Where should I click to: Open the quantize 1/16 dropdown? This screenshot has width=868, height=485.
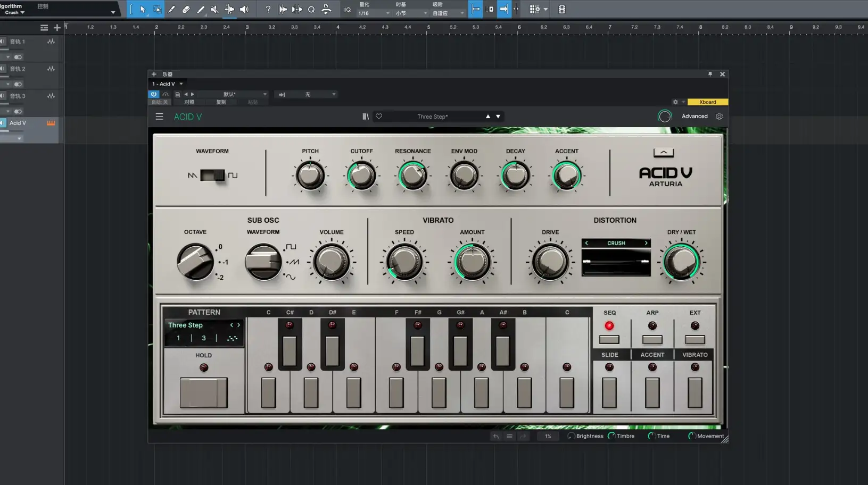374,13
